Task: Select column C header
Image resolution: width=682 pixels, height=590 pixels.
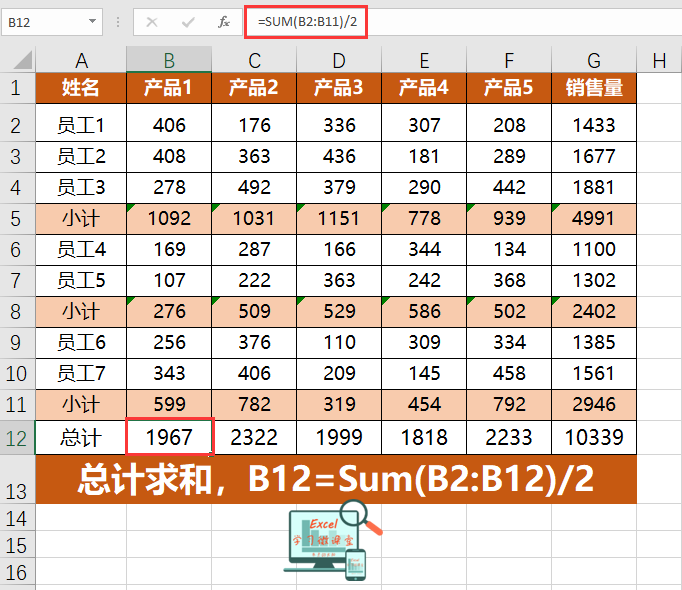Action: tap(254, 60)
